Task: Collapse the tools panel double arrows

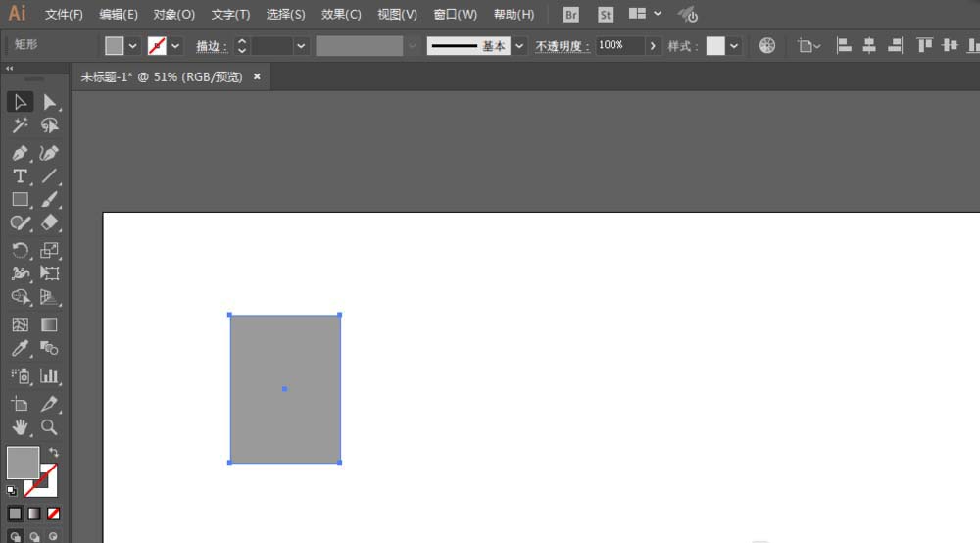Action: [10, 68]
